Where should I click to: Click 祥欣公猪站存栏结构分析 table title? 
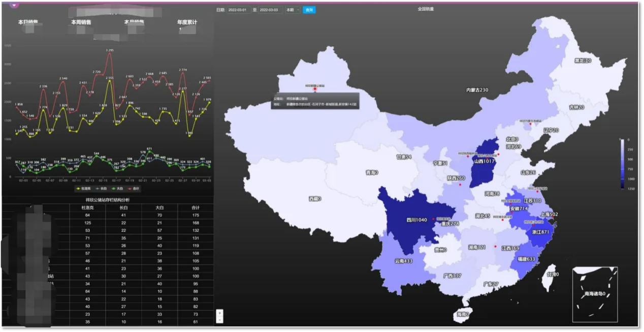[108, 200]
